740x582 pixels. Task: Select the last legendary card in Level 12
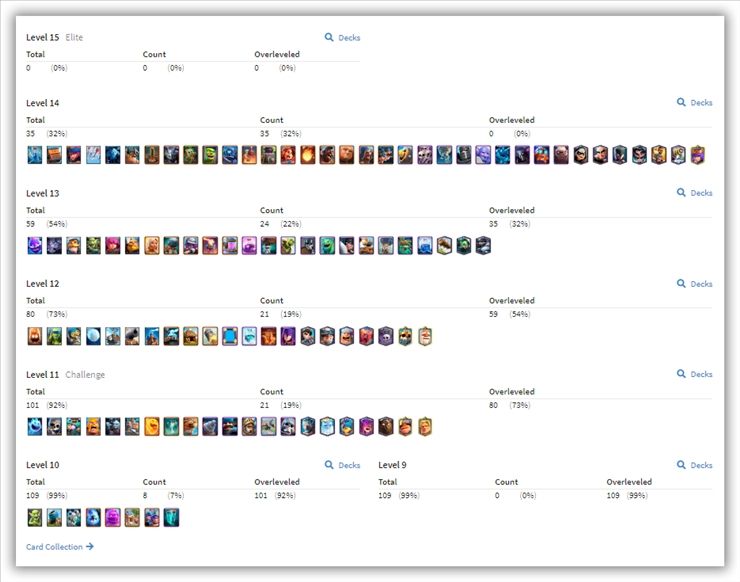(425, 336)
